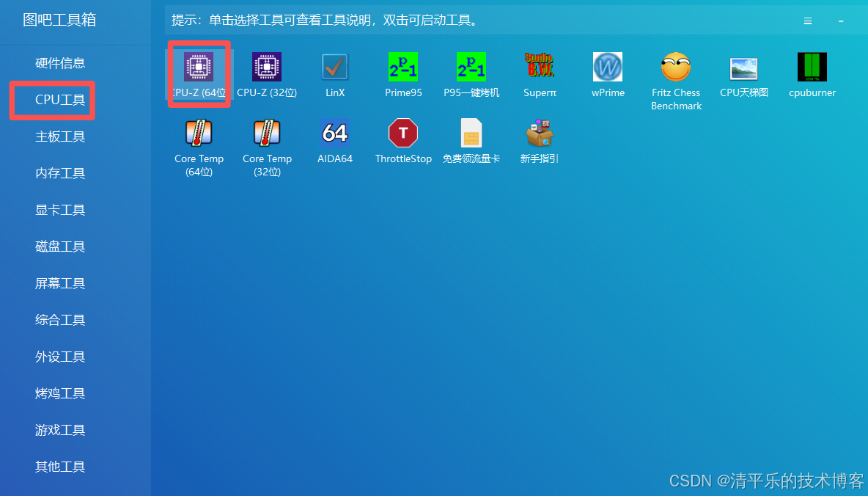Image resolution: width=868 pixels, height=496 pixels.
Task: Choose the LinX checkmark icon
Action: (x=335, y=67)
